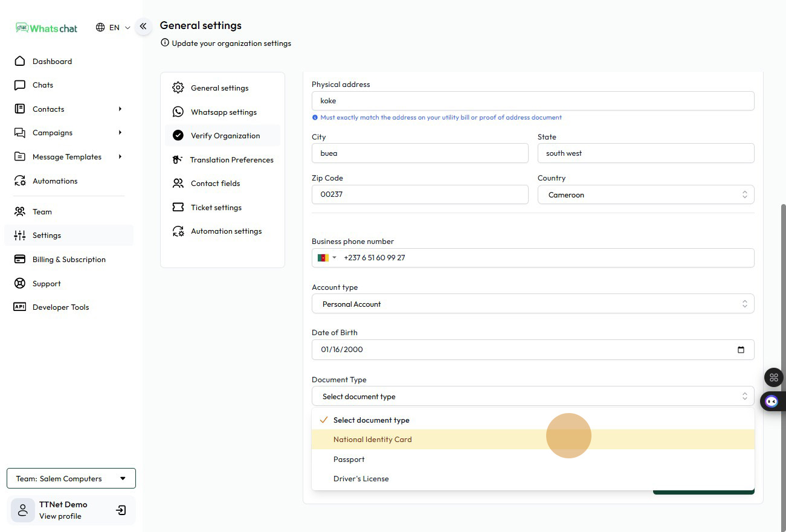Open the calendar picker in Date of Birth
The height and width of the screenshot is (532, 786).
[x=741, y=350]
